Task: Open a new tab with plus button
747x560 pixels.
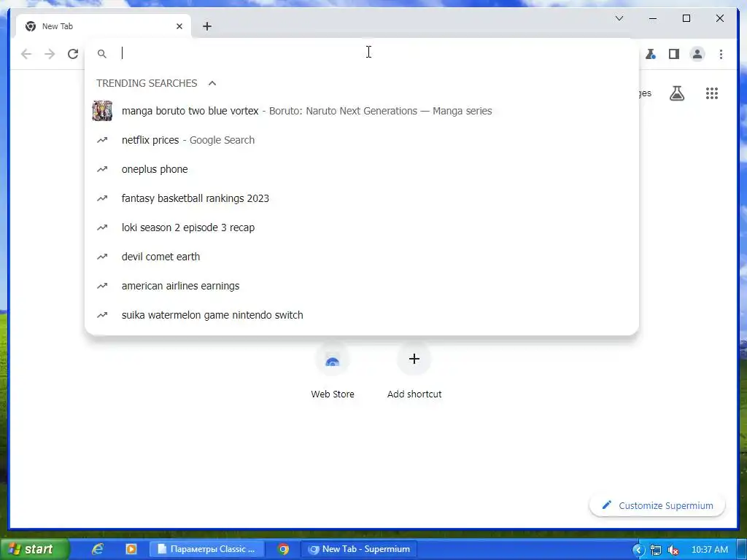Action: (x=206, y=26)
